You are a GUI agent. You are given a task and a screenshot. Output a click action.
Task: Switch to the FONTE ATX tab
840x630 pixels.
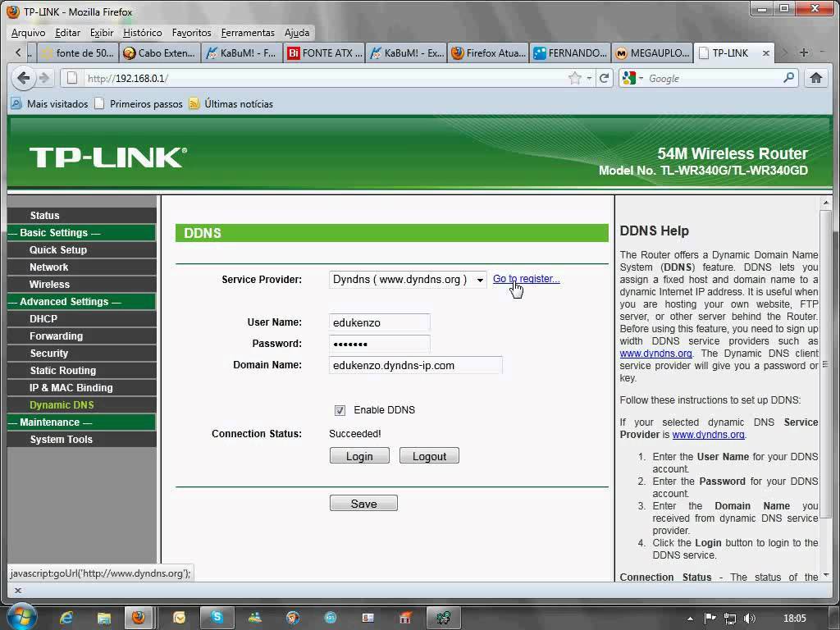click(x=324, y=53)
